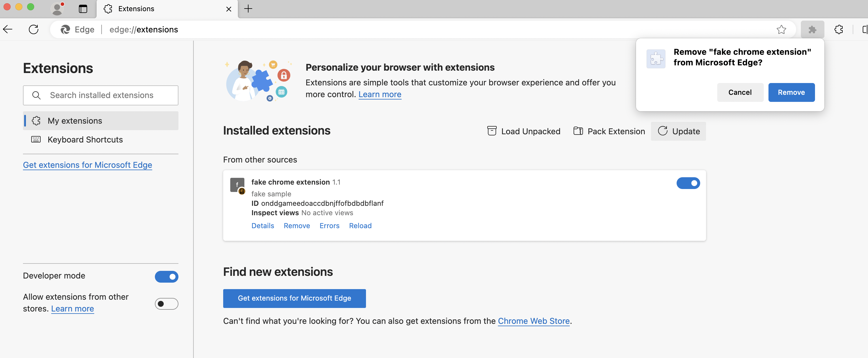The image size is (868, 358).
Task: Select the Extensions browser tab
Action: point(167,9)
